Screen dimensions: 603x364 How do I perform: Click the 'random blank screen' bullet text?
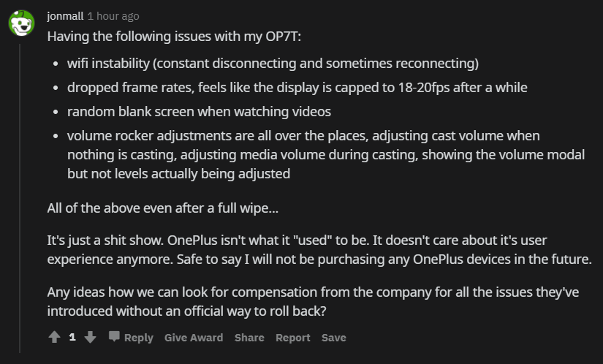coord(199,112)
